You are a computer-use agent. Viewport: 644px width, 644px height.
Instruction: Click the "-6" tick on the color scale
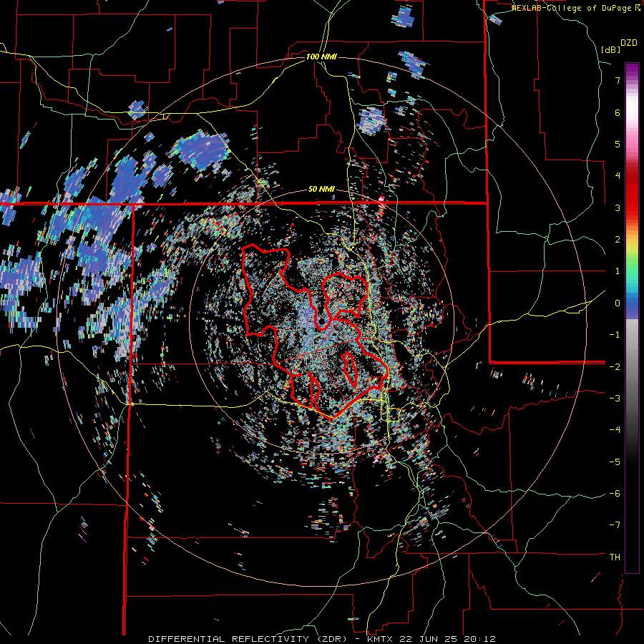[615, 494]
